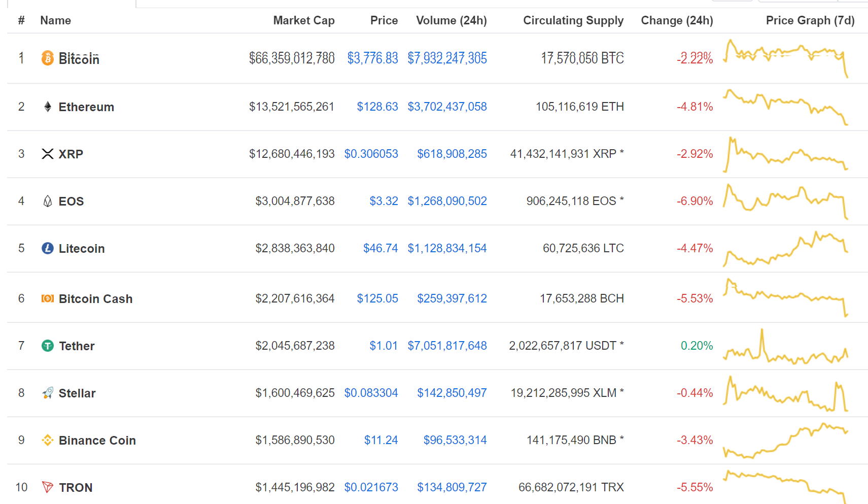Click Ethereum price $128.63

point(377,107)
